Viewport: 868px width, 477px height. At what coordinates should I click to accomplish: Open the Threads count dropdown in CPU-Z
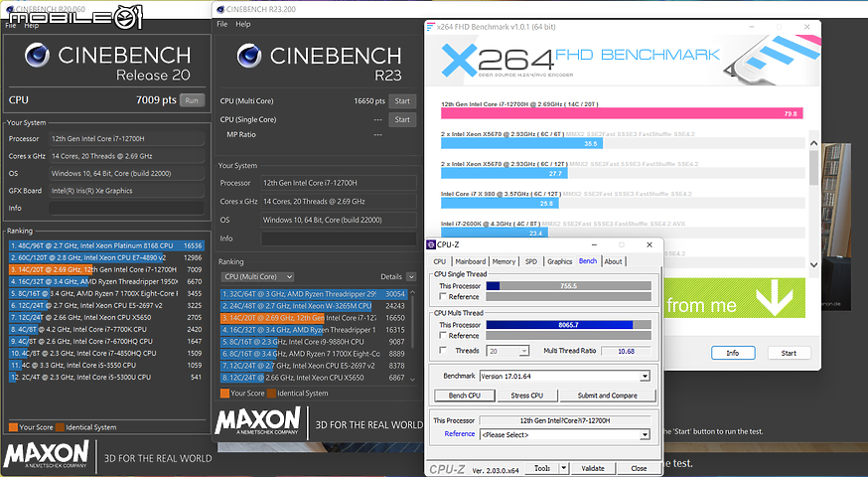[x=523, y=351]
